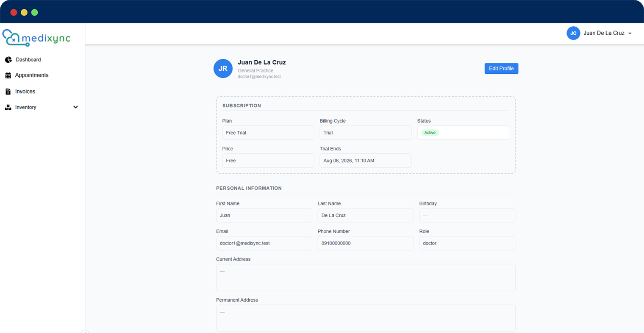The width and height of the screenshot is (644, 333).
Task: Click the SUBSCRIPTION section heading
Action: pos(241,105)
